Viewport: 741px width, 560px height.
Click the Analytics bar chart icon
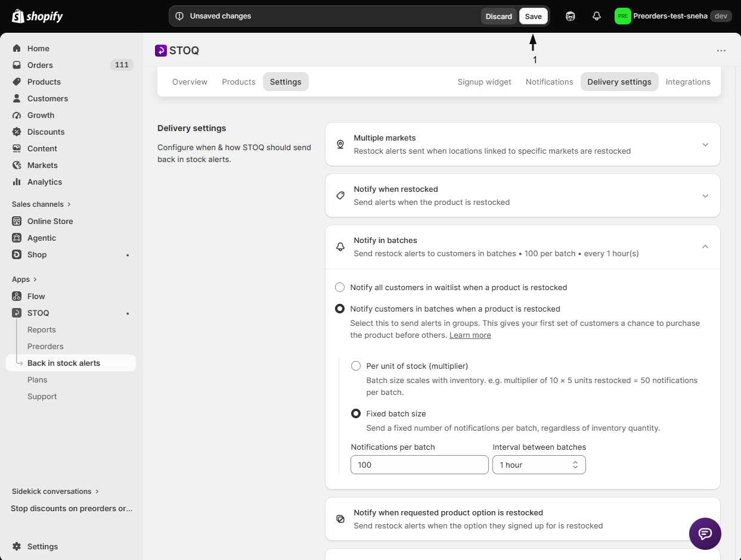(x=17, y=182)
